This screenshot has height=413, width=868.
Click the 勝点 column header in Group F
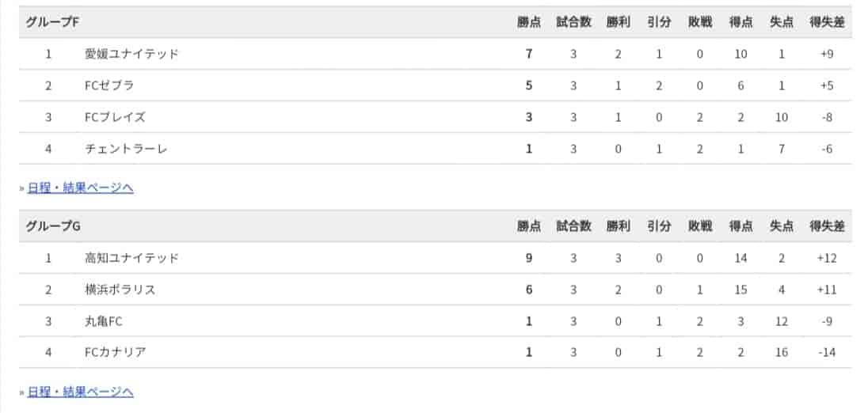529,22
